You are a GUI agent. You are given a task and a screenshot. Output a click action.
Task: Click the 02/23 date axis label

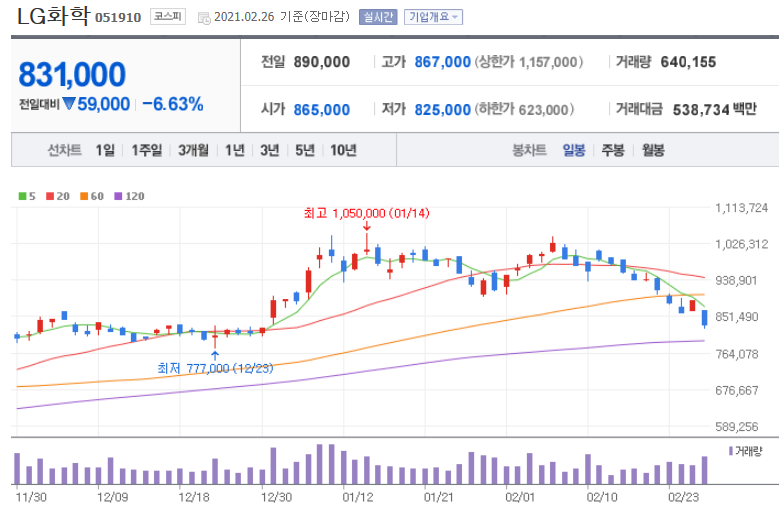(x=684, y=497)
